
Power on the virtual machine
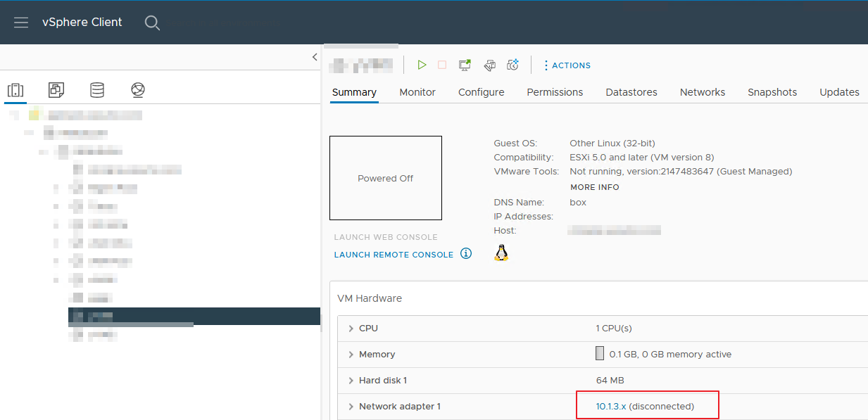tap(422, 65)
